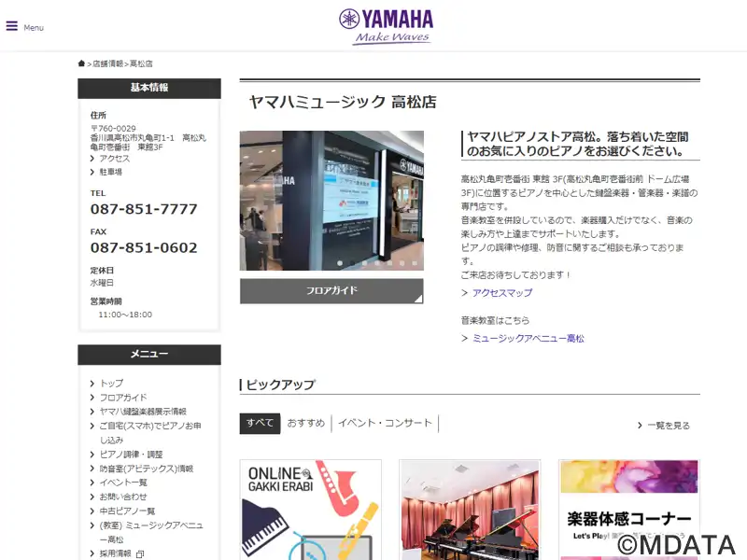The height and width of the screenshot is (560, 747).
Task: Open (教室) ミュージックアベニュー高松 menu item
Action: pyautogui.click(x=151, y=532)
